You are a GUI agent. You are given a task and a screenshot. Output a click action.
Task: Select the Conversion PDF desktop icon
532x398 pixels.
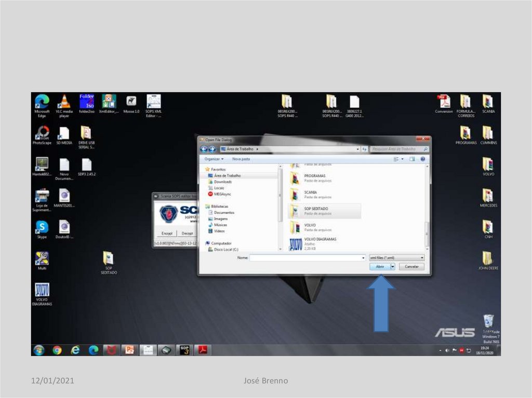[x=444, y=104]
